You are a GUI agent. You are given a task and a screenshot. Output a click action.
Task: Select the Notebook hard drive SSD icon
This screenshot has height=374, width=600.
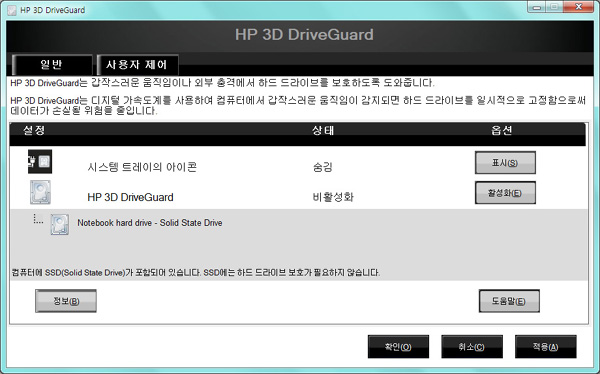(x=60, y=224)
